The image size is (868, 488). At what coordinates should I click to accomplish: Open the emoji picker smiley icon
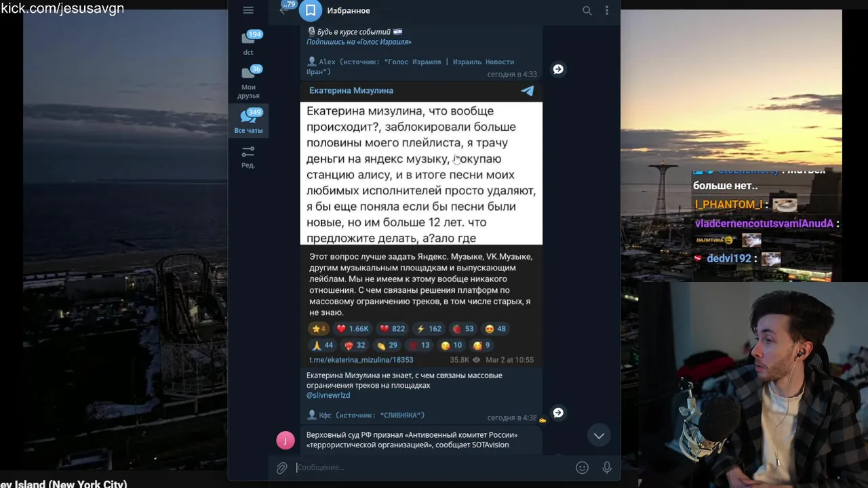(x=582, y=467)
